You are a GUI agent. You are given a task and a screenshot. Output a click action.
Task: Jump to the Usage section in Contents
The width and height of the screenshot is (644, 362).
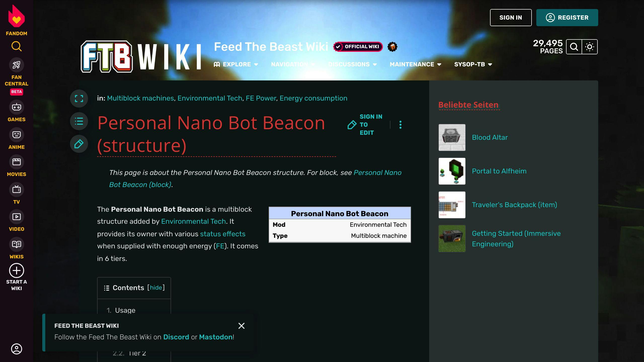125,310
